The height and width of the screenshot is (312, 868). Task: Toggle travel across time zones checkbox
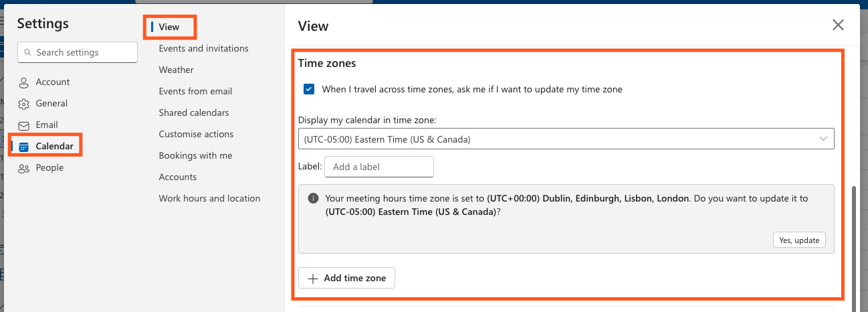point(309,89)
